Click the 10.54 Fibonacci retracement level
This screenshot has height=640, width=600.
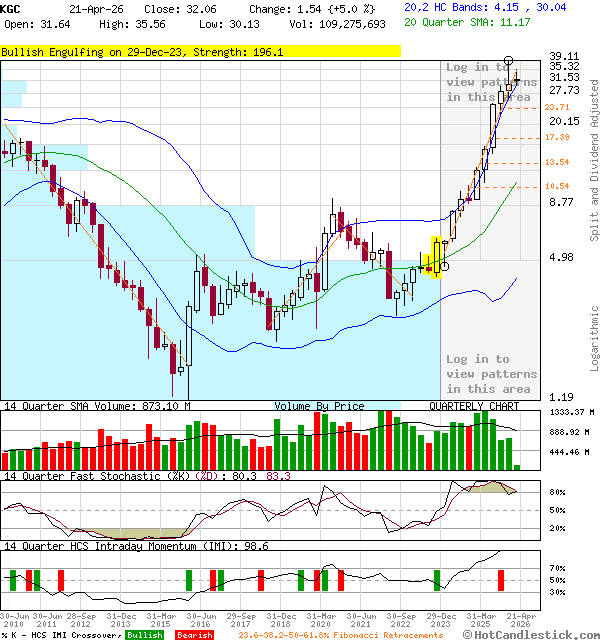tap(557, 186)
